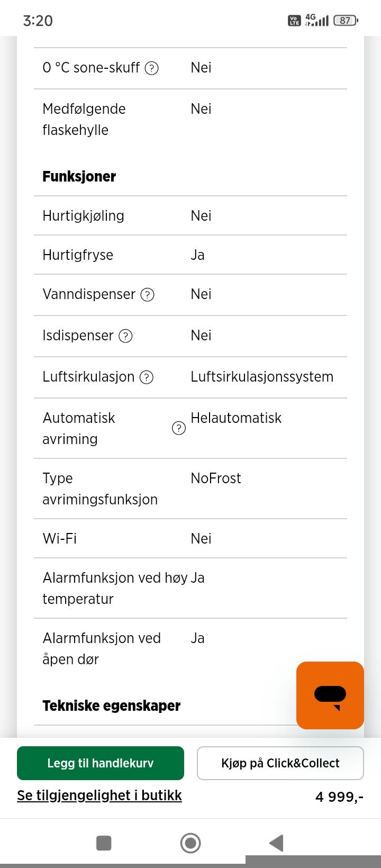The width and height of the screenshot is (381, 868).
Task: Tap the Funksjoner section heading
Action: [79, 177]
